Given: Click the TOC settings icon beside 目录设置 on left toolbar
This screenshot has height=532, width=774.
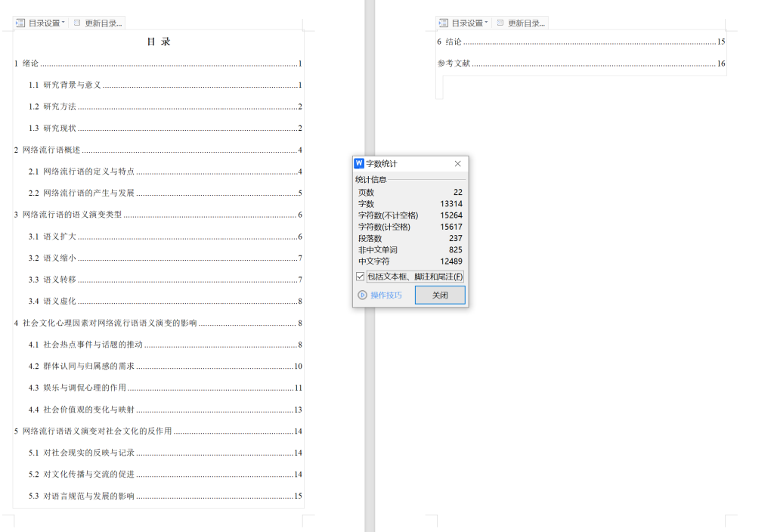Looking at the screenshot, I should (19, 22).
